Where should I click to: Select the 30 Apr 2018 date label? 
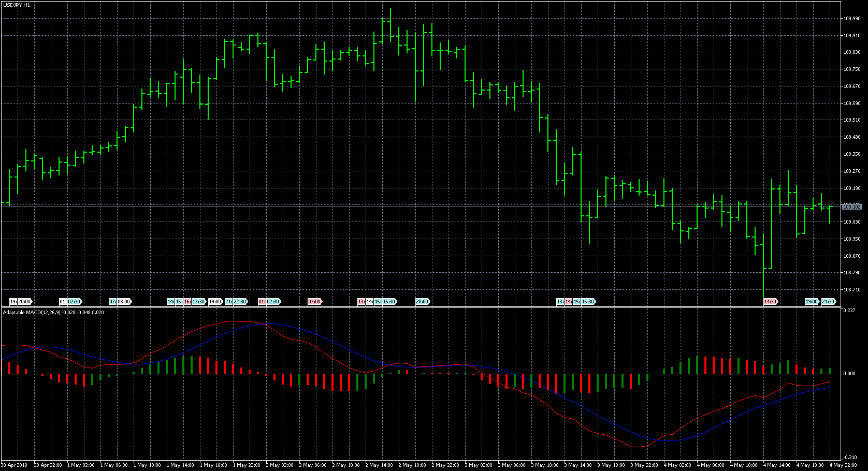tap(15, 465)
